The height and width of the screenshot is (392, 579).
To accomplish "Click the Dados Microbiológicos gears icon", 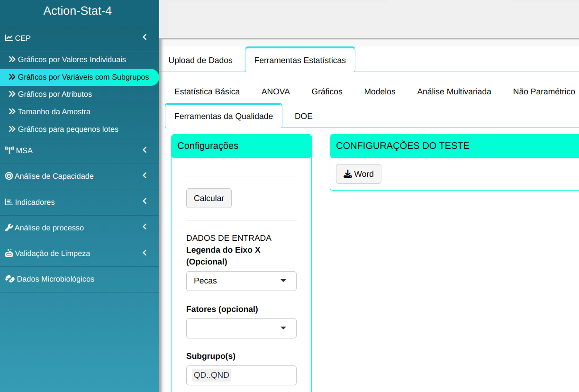I will click(x=9, y=279).
